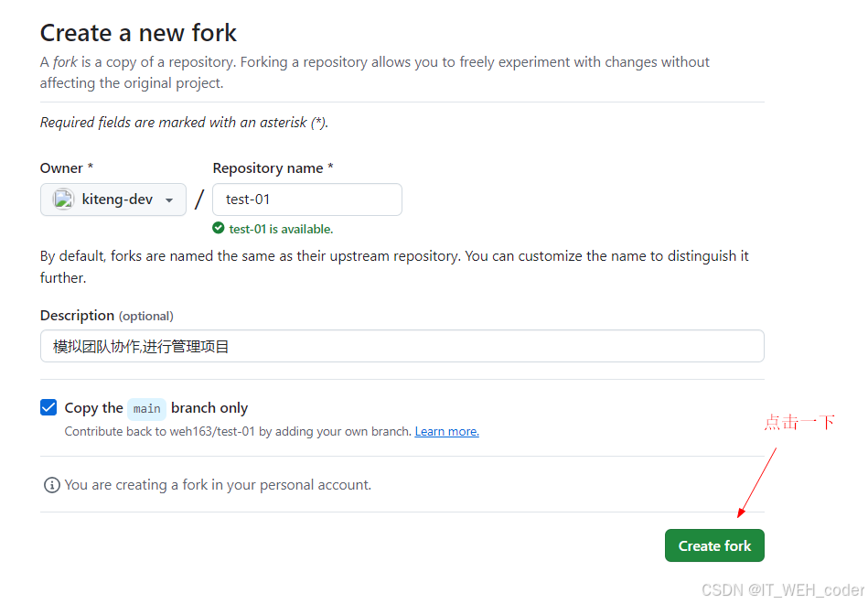Click the green availability checkmark icon
The height and width of the screenshot is (604, 868).
218,228
